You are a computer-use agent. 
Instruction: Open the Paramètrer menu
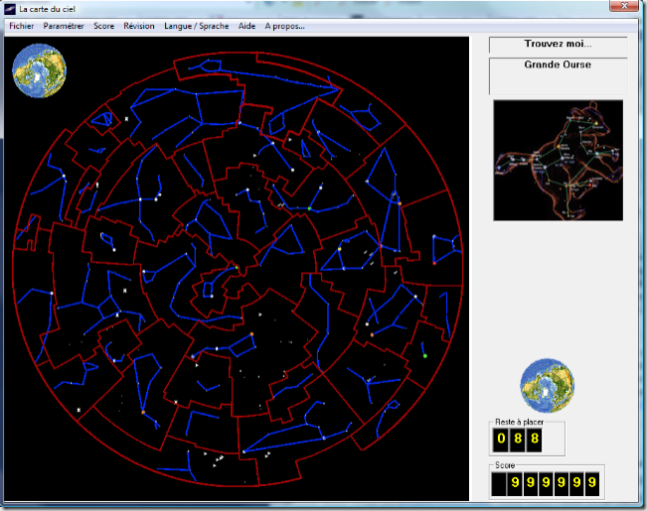point(63,26)
